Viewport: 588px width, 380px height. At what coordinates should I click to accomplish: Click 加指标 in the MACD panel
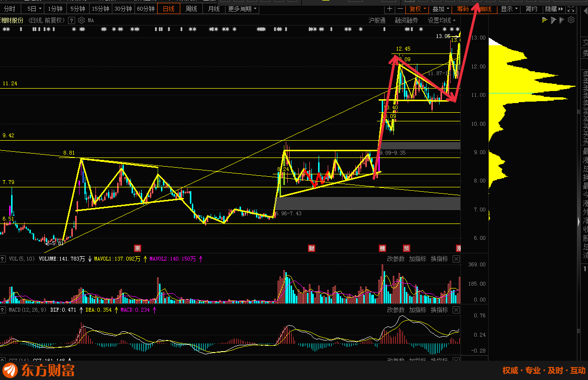[x=417, y=310]
